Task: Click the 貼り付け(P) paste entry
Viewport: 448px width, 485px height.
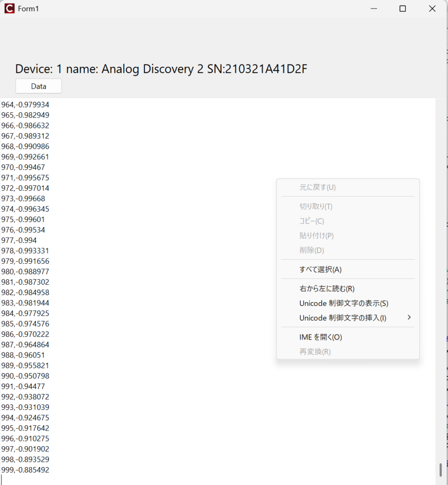Action: (316, 236)
